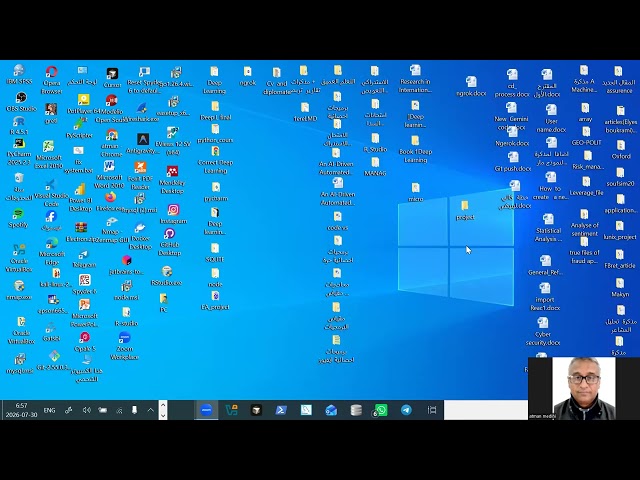This screenshot has width=640, height=480.
Task: Click the Cursor icon in the taskbar
Action: (x=256, y=410)
